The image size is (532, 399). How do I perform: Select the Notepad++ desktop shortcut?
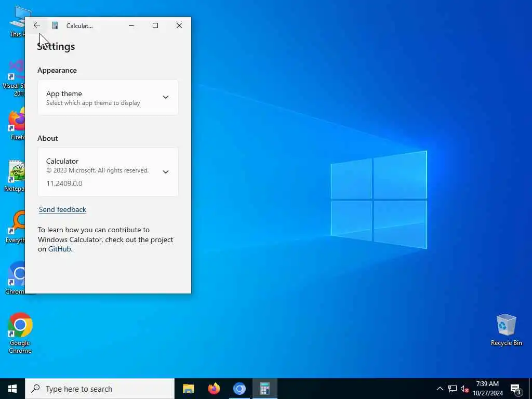(14, 176)
